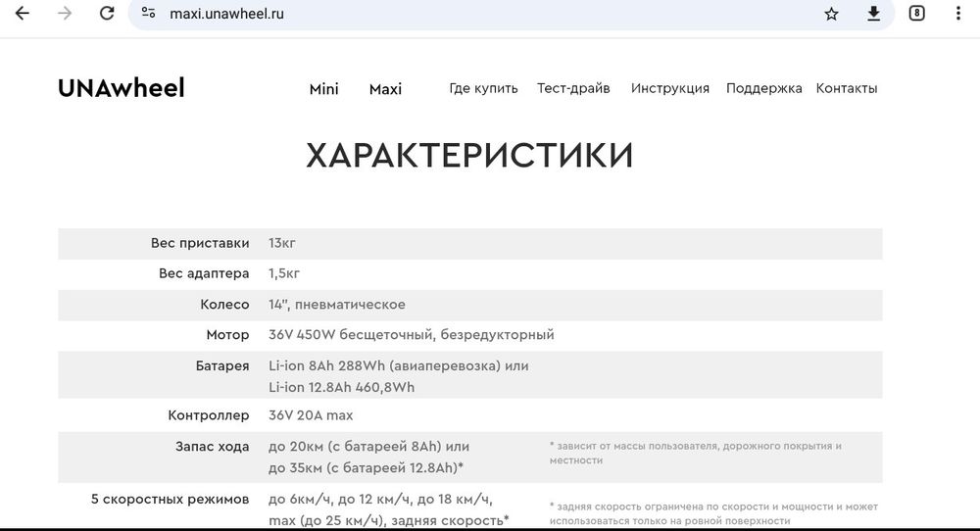Image resolution: width=980 pixels, height=531 pixels.
Task: Open downloads via download icon
Action: point(874,13)
